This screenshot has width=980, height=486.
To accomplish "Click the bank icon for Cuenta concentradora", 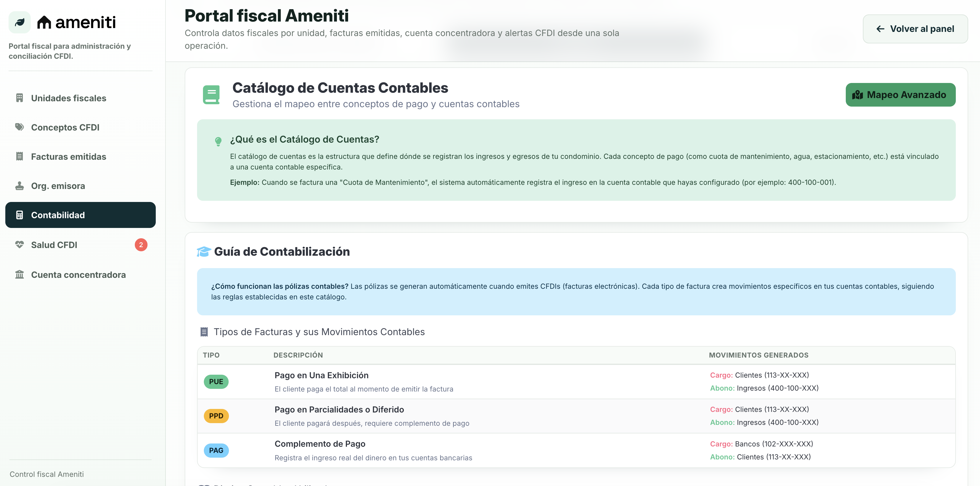I will tap(19, 274).
